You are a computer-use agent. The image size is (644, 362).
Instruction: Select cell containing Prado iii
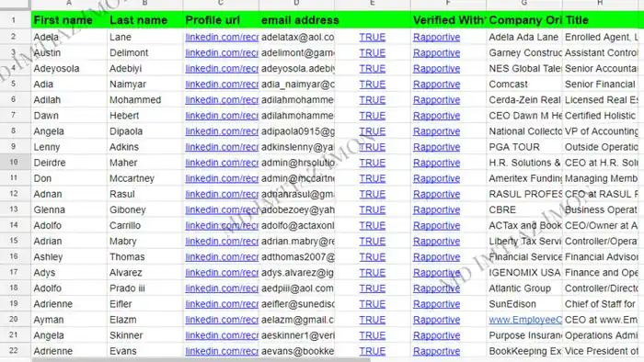[145, 288]
